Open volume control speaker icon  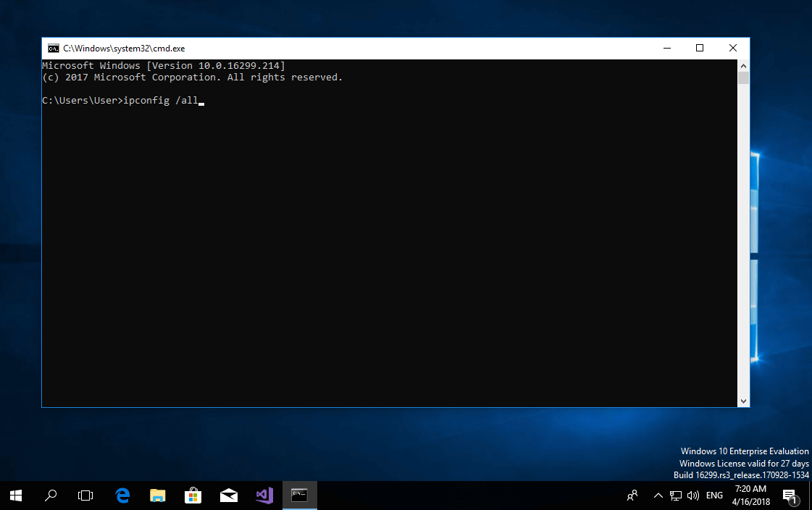point(693,496)
